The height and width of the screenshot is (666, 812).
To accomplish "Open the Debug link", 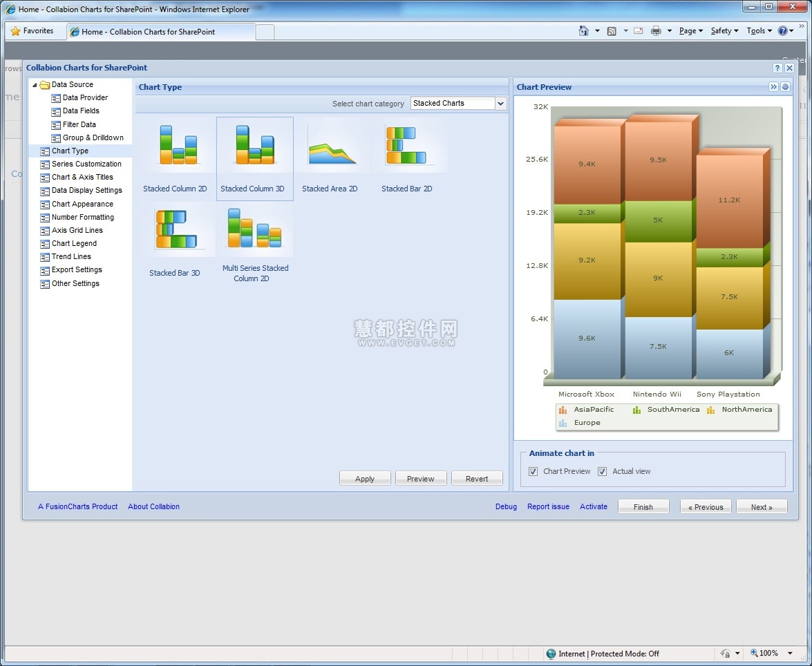I will point(506,506).
